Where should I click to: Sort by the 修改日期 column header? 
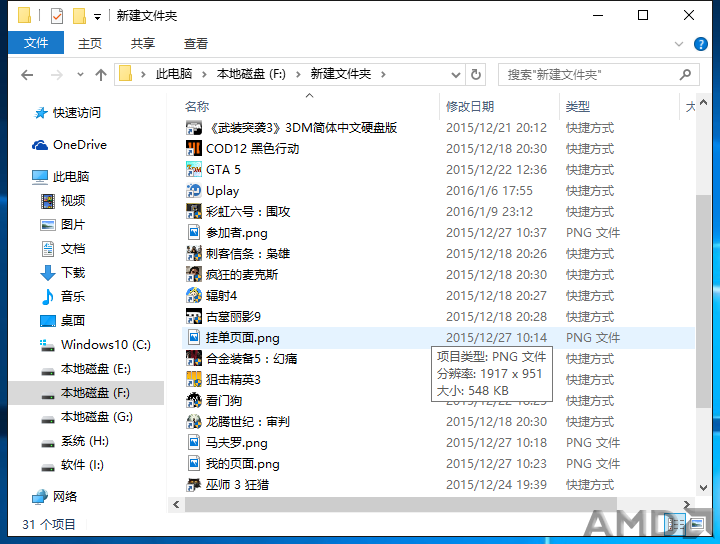point(470,107)
